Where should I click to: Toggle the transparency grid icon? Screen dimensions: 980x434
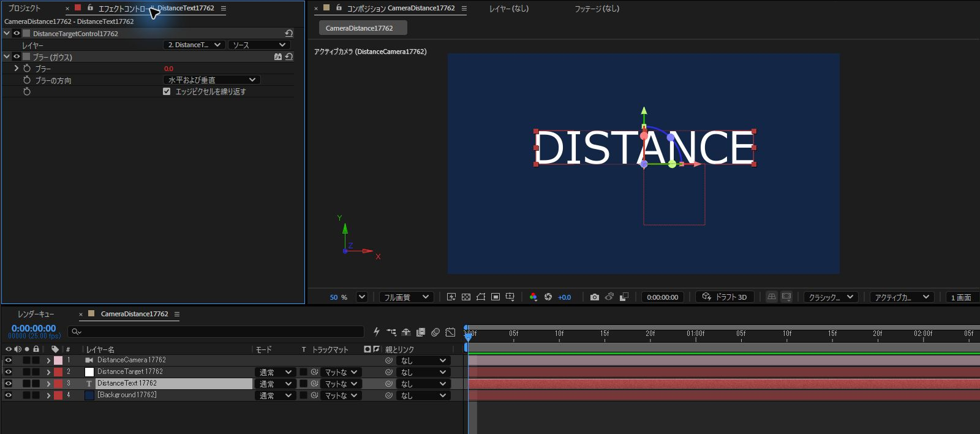[466, 297]
